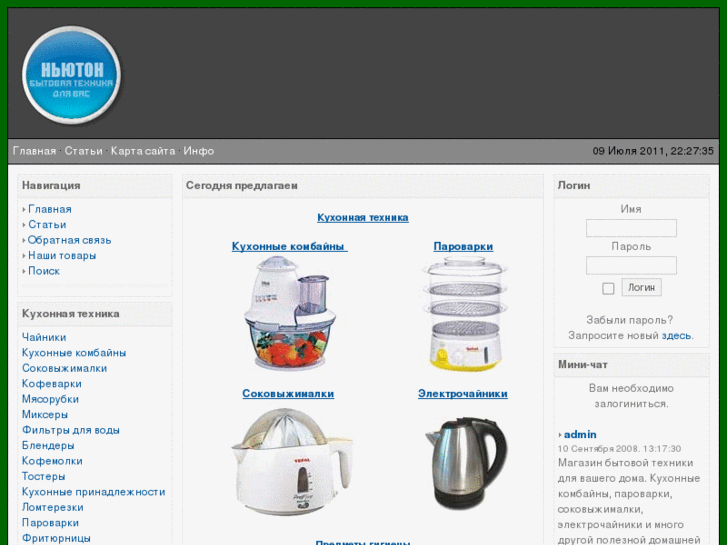Open Поиск navigation link
The image size is (727, 545).
tap(44, 271)
